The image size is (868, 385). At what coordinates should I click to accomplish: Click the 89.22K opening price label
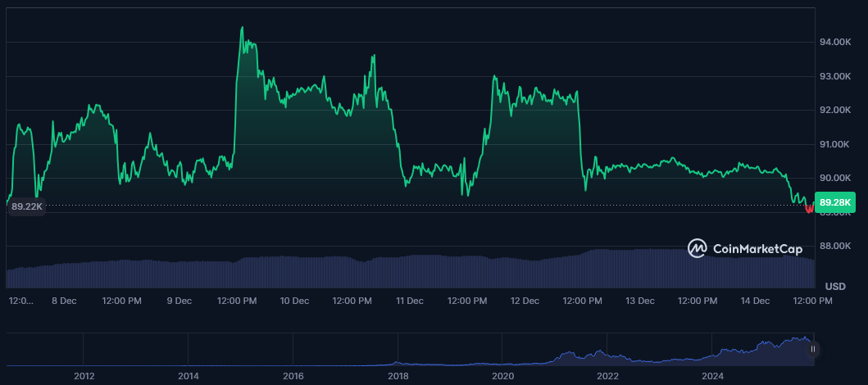[x=25, y=207]
